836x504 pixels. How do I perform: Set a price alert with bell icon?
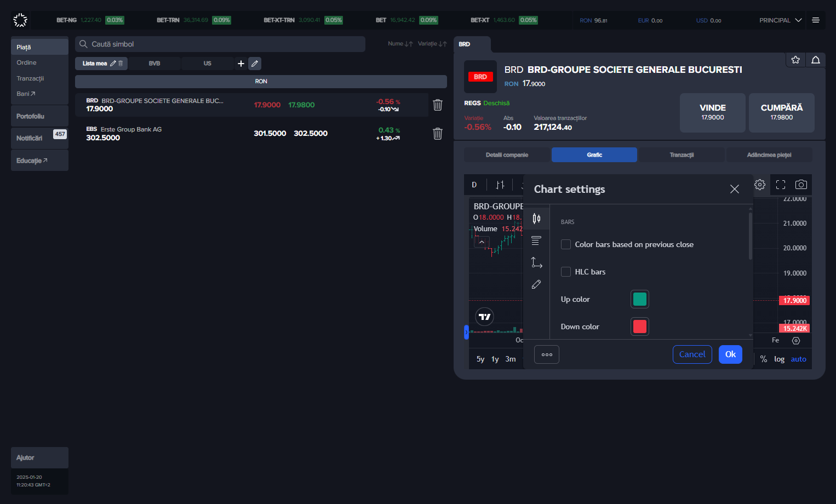click(x=816, y=60)
